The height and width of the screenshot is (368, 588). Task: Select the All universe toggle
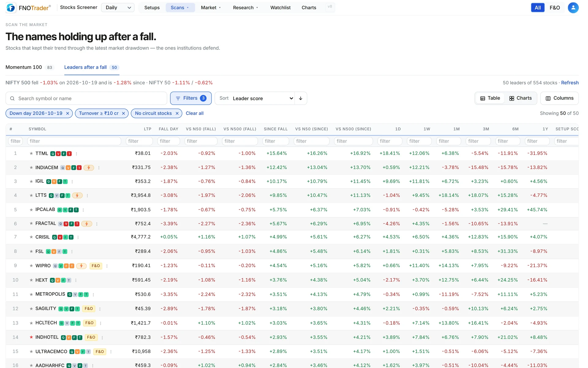(537, 8)
